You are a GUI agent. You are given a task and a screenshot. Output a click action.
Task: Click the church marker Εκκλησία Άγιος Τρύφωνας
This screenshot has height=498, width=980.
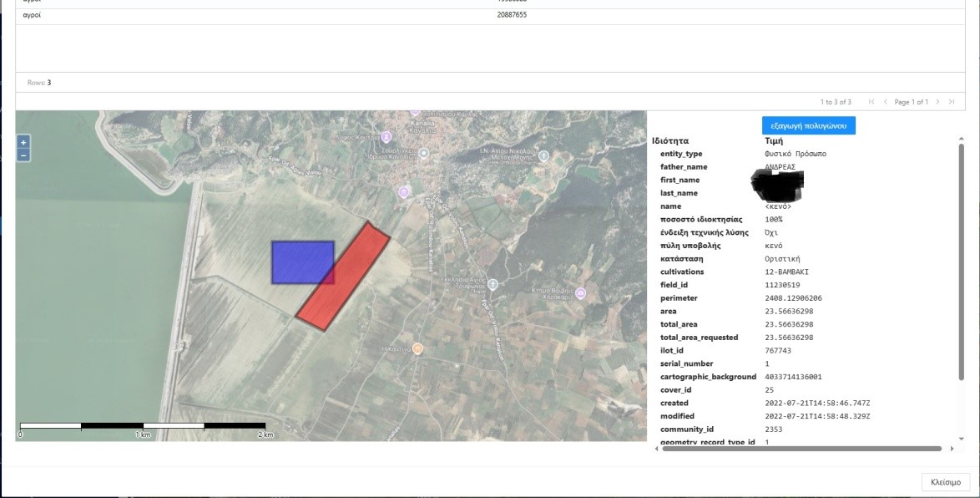pyautogui.click(x=493, y=285)
